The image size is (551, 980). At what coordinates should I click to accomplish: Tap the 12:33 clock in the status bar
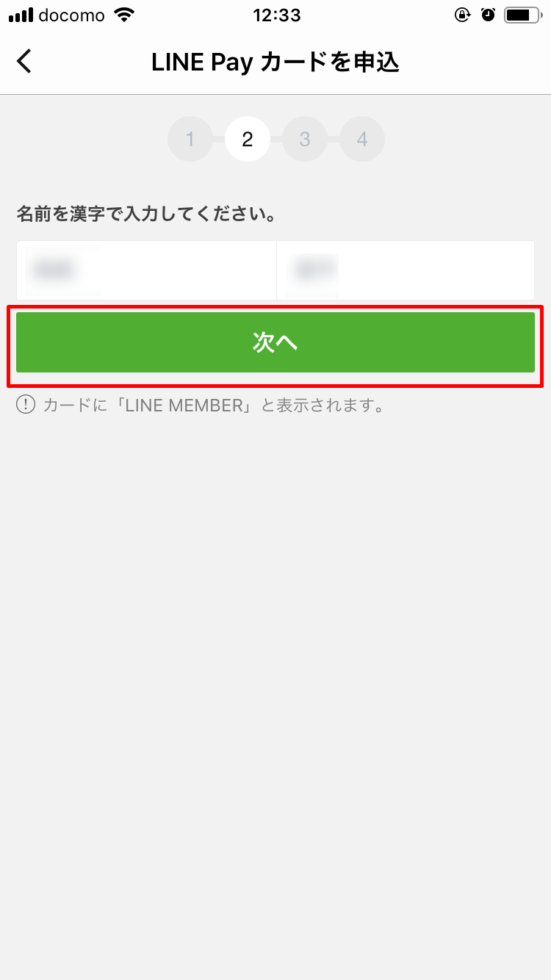click(275, 15)
